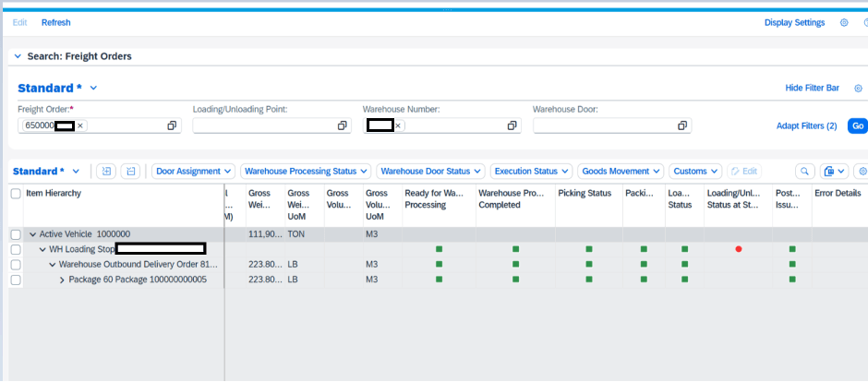Screen dimensions: 868x382
Task: Remove the Freight Order token with X
Action: click(x=80, y=125)
